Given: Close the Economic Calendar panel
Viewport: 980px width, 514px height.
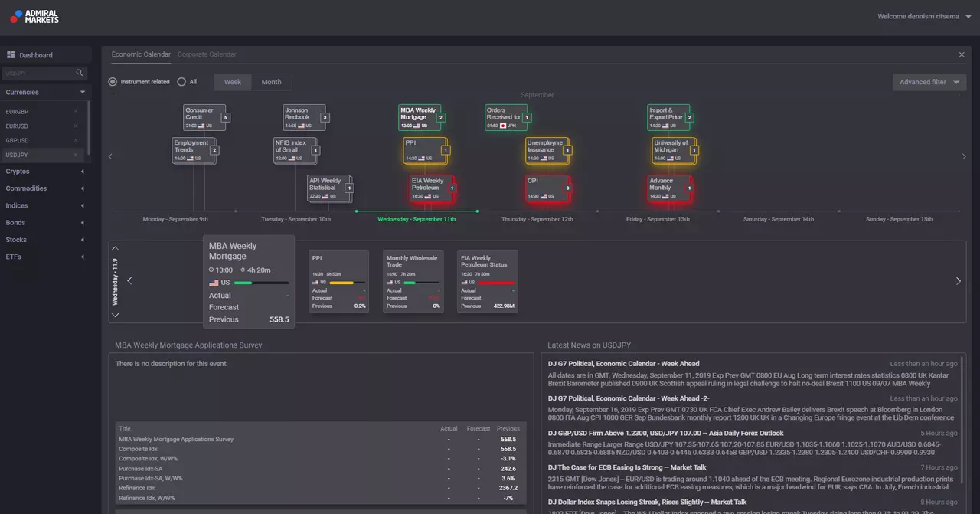Looking at the screenshot, I should [x=962, y=54].
